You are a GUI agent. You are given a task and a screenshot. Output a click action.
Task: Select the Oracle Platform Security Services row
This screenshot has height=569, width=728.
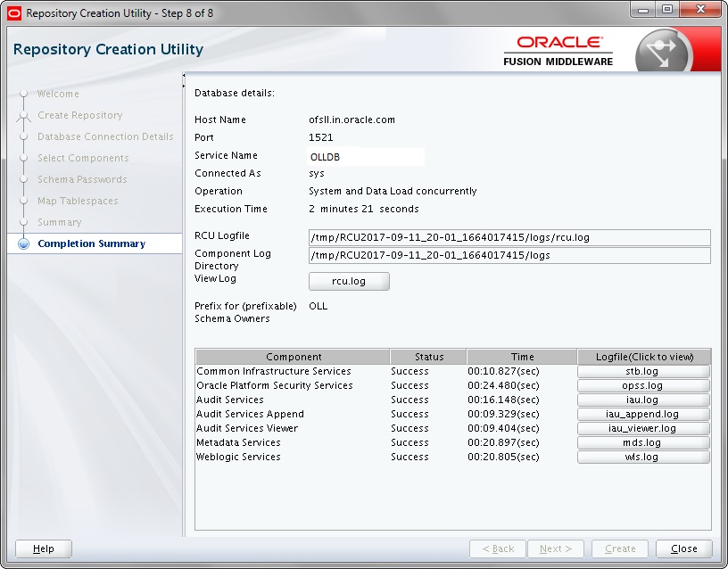(452, 385)
